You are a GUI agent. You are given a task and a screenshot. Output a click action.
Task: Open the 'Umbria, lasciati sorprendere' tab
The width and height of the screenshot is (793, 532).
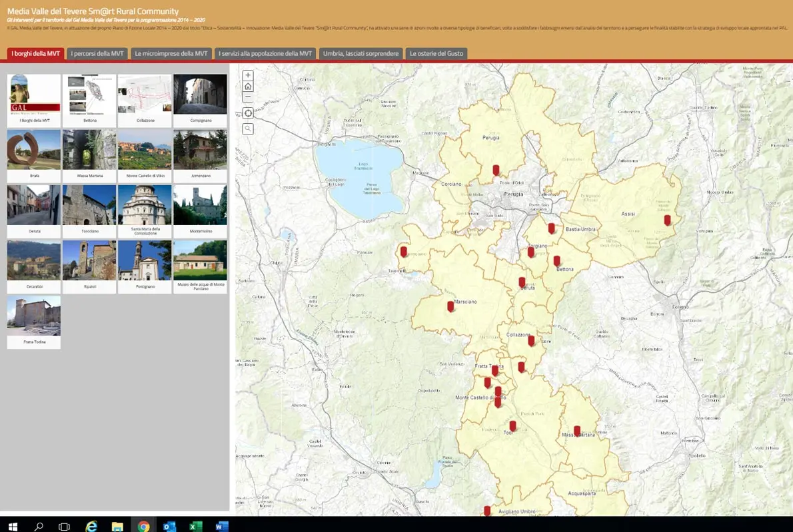click(361, 53)
